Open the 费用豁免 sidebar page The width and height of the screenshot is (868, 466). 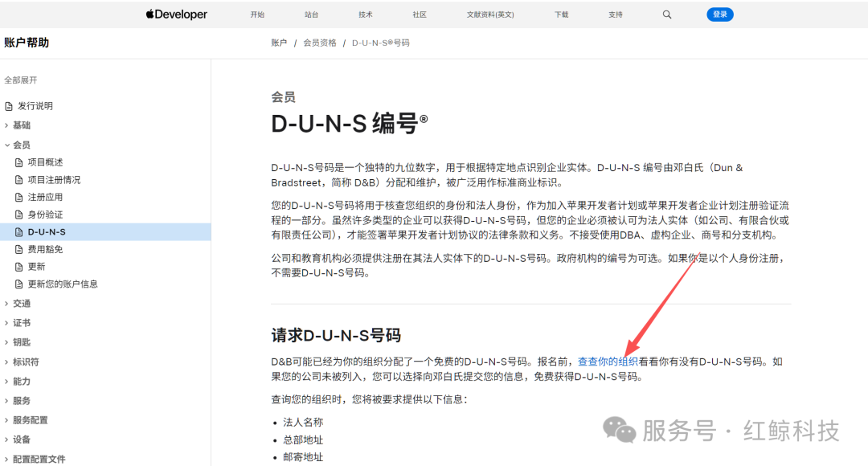click(45, 250)
